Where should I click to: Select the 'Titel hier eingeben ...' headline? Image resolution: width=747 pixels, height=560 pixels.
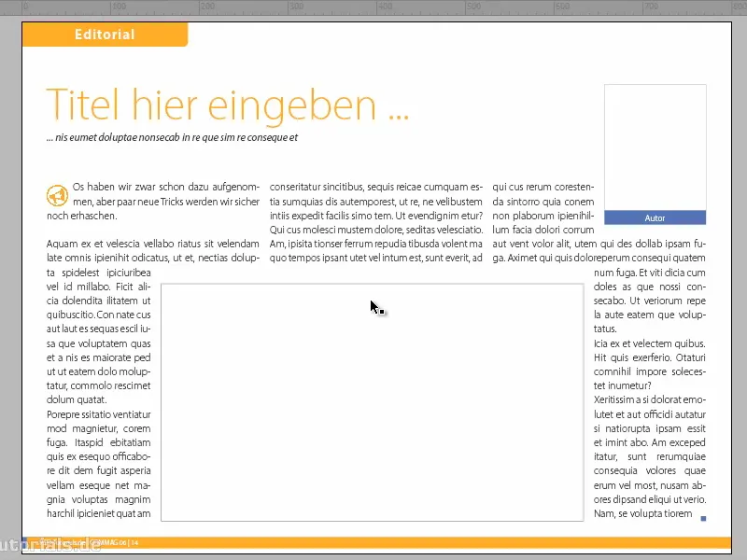227,106
